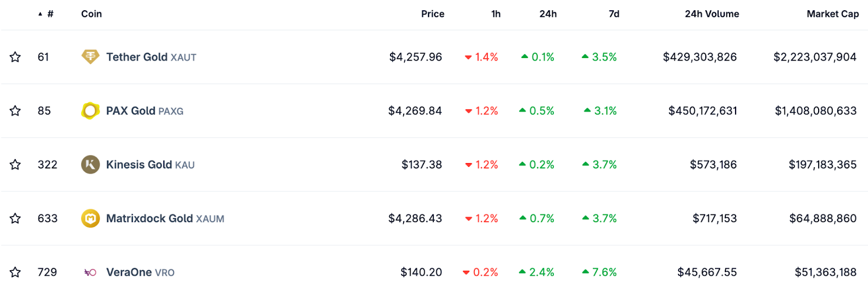The height and width of the screenshot is (293, 868).
Task: Open the PAX Gold PAXG link
Action: (144, 110)
